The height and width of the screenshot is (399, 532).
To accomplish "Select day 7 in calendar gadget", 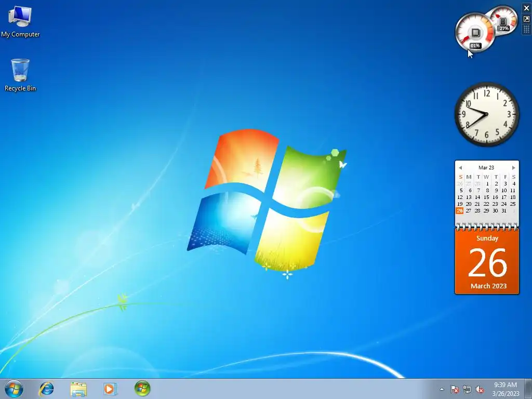I will (478, 190).
